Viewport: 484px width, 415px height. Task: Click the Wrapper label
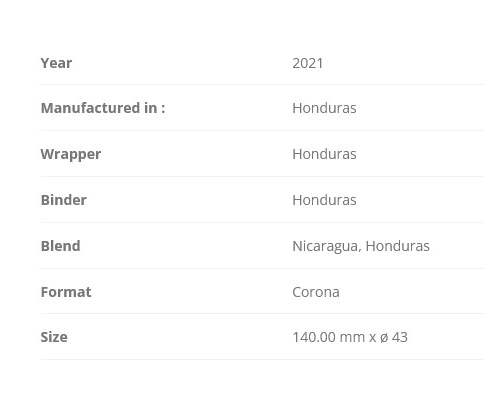[71, 155]
